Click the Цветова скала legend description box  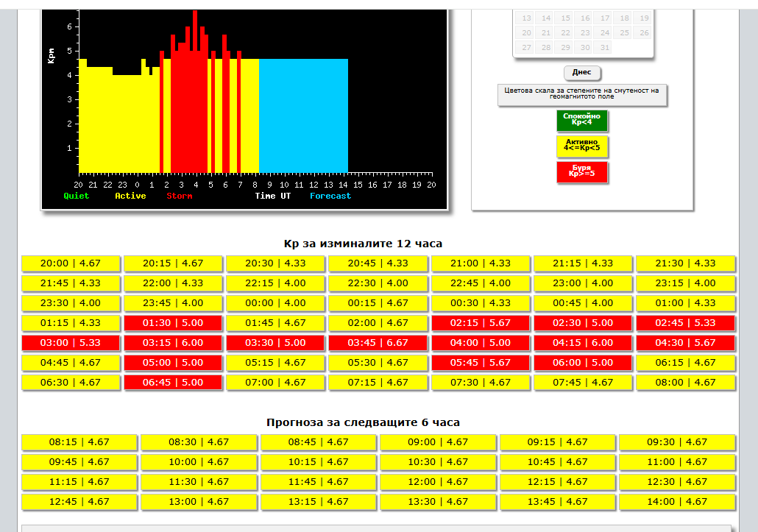coord(582,94)
